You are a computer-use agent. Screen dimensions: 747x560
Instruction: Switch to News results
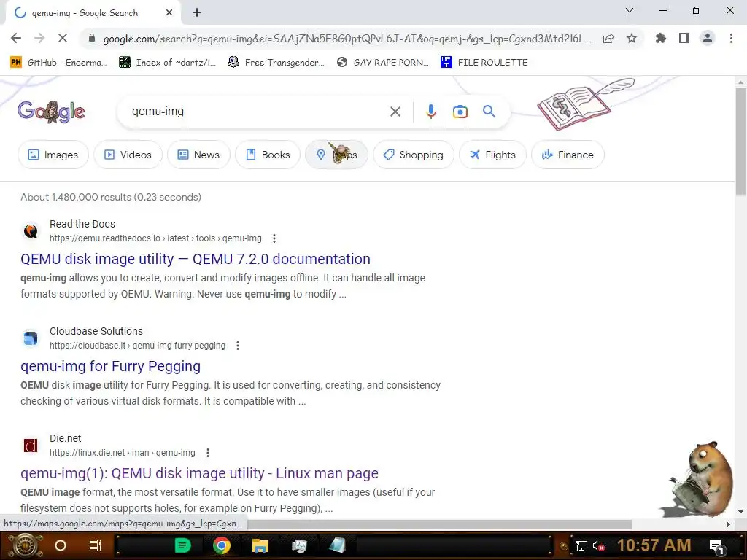(198, 155)
